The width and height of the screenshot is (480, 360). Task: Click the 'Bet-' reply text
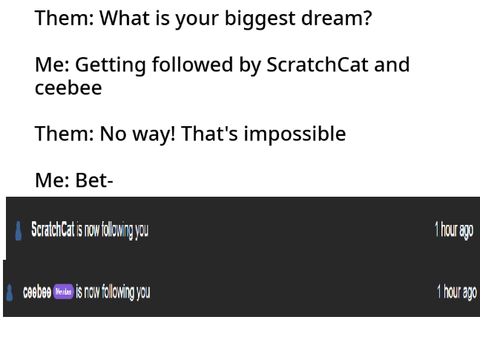click(94, 180)
